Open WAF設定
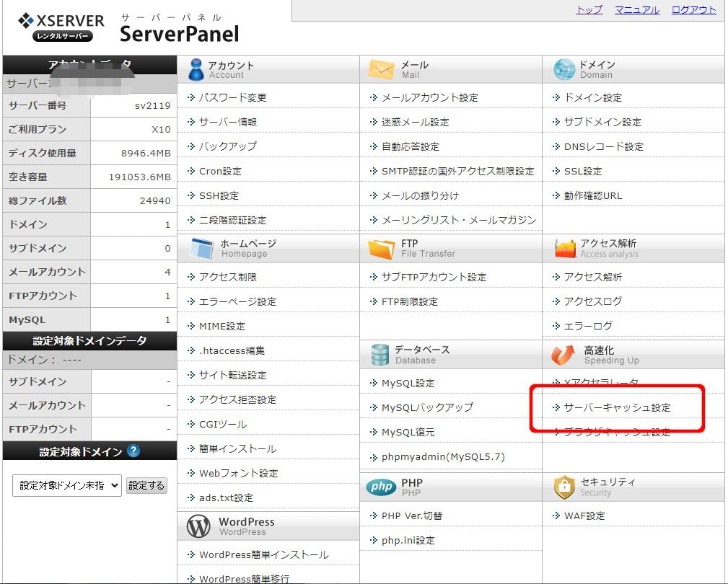Viewport: 728px width, 584px height. (584, 516)
